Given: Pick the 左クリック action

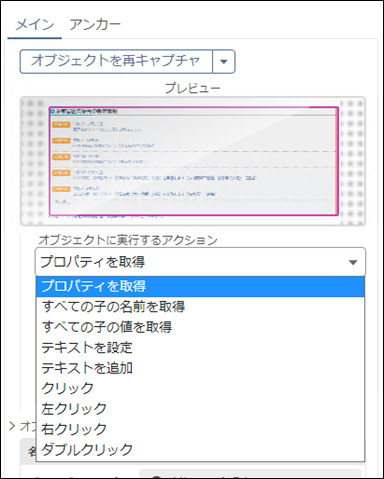Looking at the screenshot, I should [200, 409].
